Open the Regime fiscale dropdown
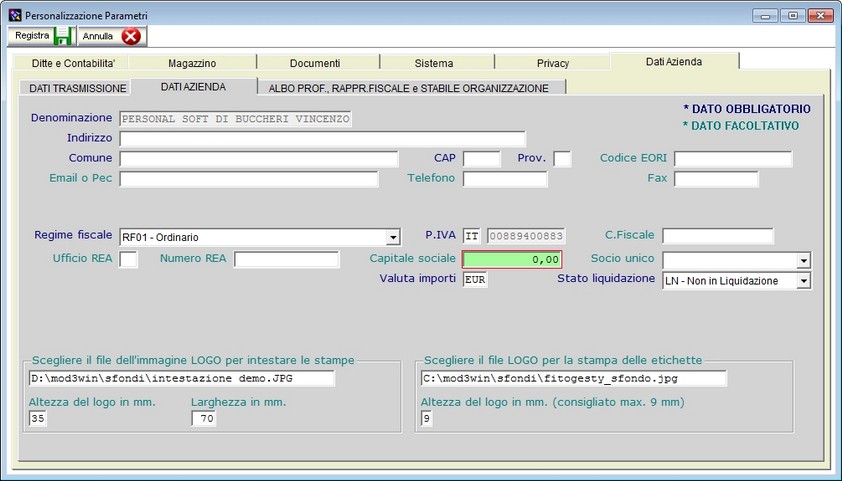This screenshot has height=481, width=842. tap(393, 237)
